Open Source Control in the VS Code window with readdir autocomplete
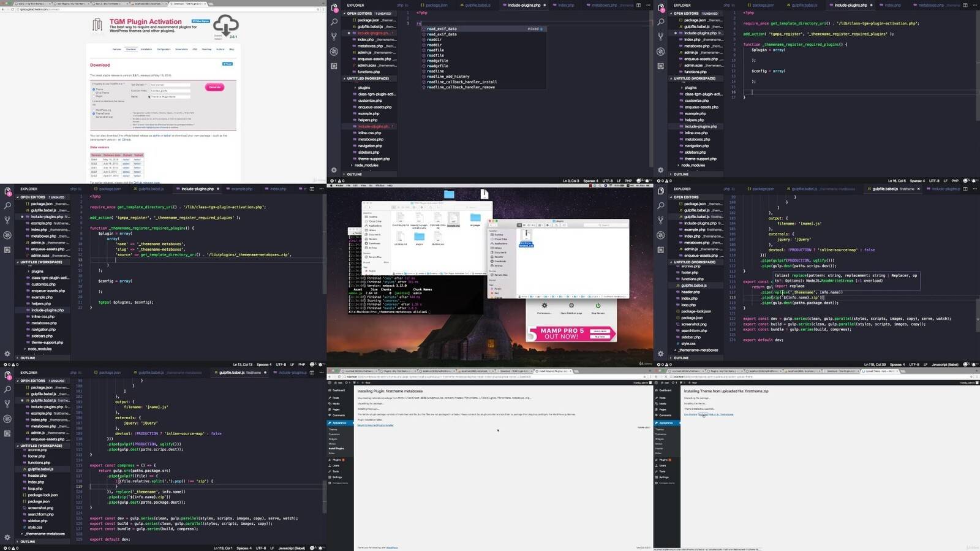Image resolution: width=980 pixels, height=551 pixels. pyautogui.click(x=334, y=37)
